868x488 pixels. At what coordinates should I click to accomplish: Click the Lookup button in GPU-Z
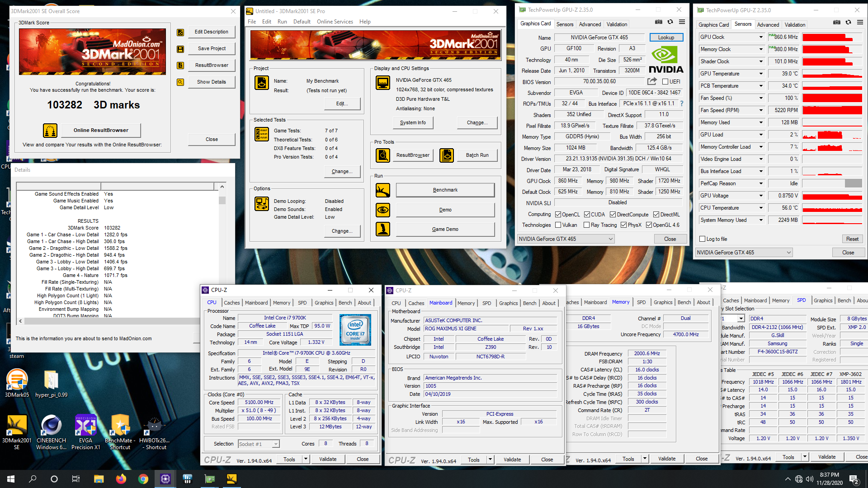tap(666, 38)
